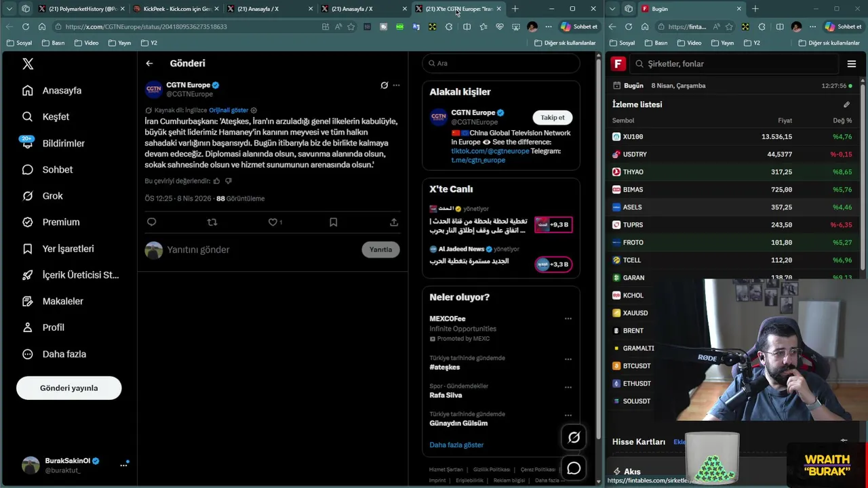Select THYAO row in watchlist

click(x=732, y=171)
